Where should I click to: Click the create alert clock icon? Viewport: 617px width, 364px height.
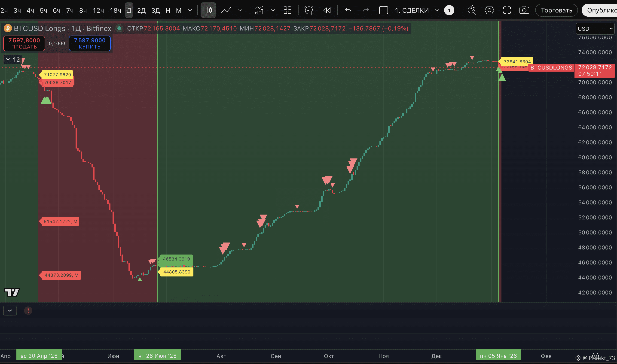[309, 10]
